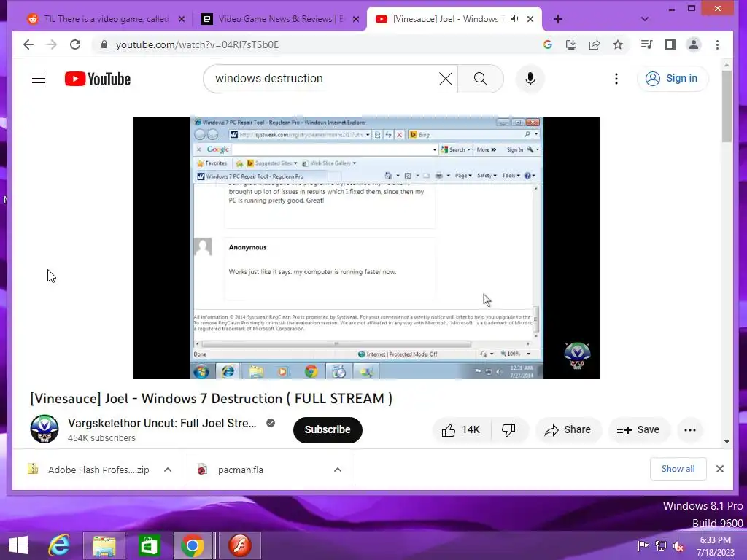This screenshot has width=747, height=560.
Task: Toggle the Chrome side panel icon
Action: coord(670,44)
